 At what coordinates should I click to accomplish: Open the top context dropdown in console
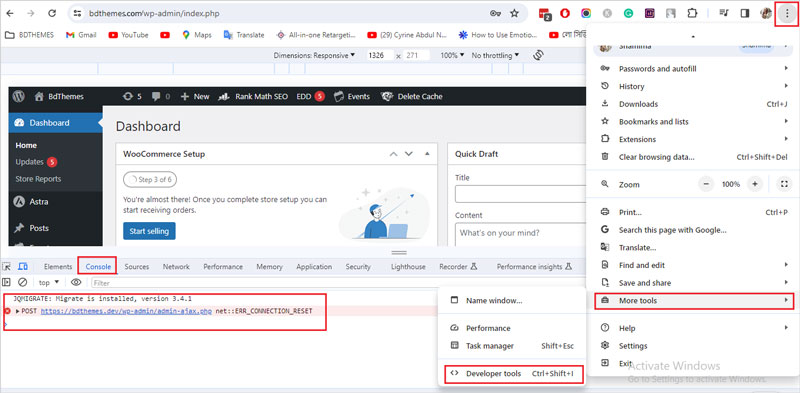(49, 282)
